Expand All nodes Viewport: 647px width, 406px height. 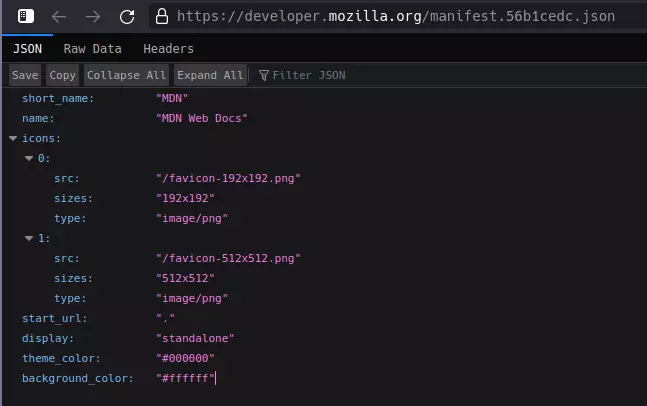(210, 75)
